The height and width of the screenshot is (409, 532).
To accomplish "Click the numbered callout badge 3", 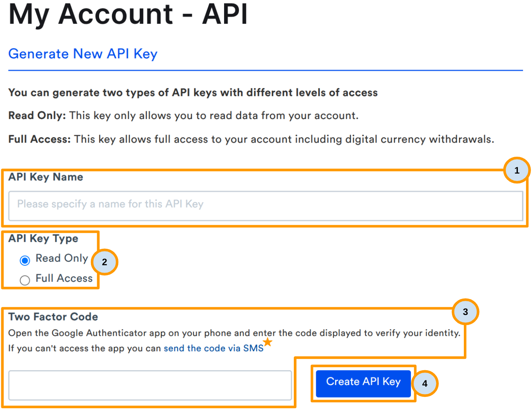I will pos(465,312).
